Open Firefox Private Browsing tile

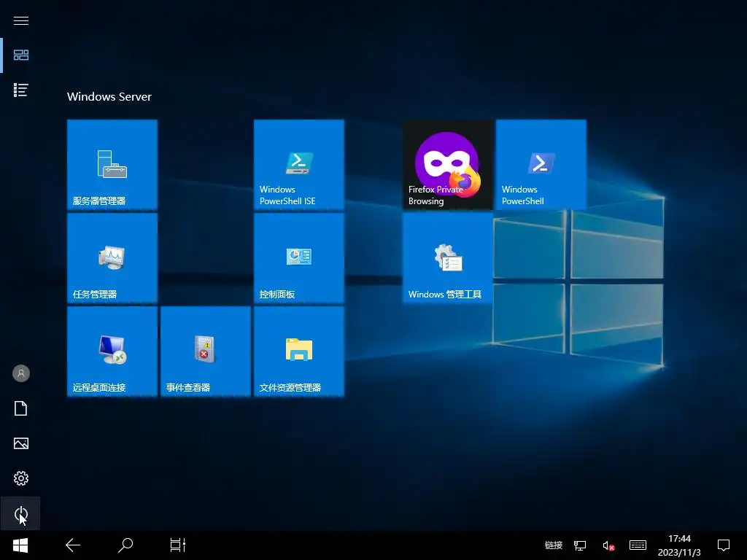[448, 164]
